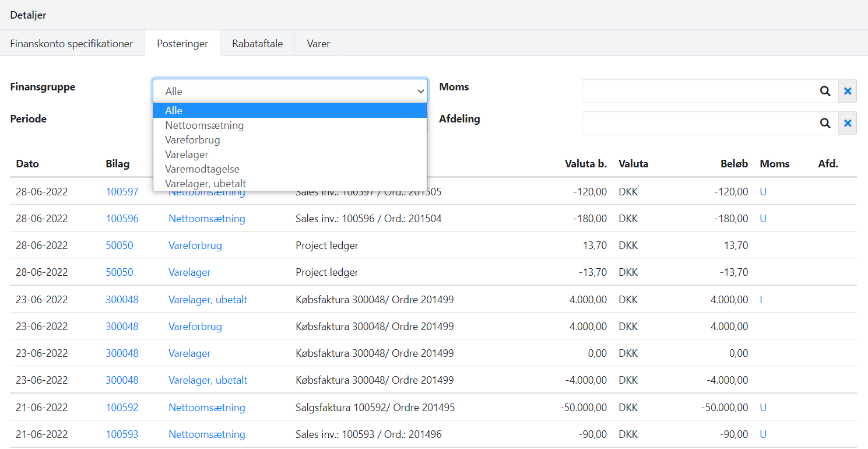The image size is (868, 449).
Task: Open the Rabataftale tab
Action: pos(258,44)
